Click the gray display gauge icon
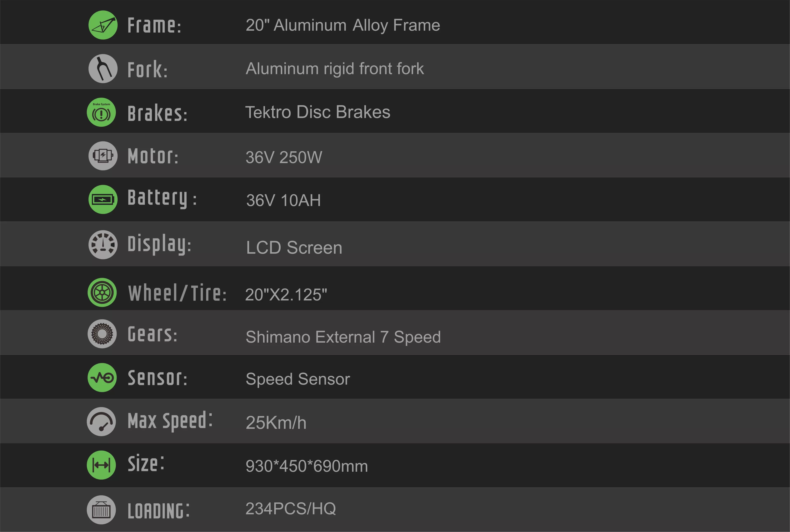Viewport: 790px width, 532px height. (103, 245)
